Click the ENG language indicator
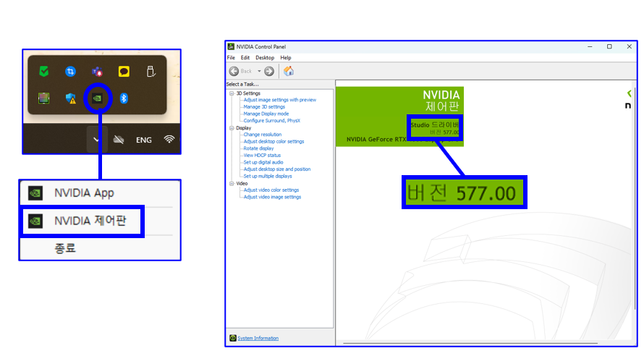The image size is (644, 351). click(144, 139)
